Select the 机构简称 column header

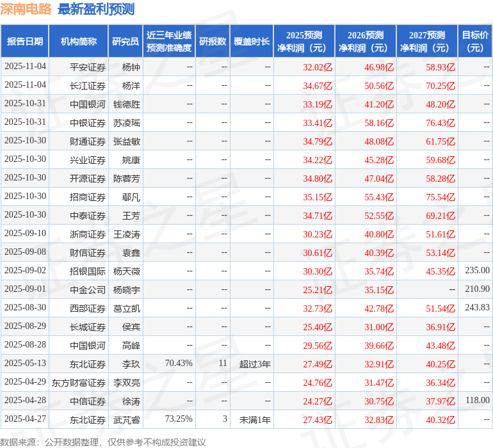pos(79,42)
